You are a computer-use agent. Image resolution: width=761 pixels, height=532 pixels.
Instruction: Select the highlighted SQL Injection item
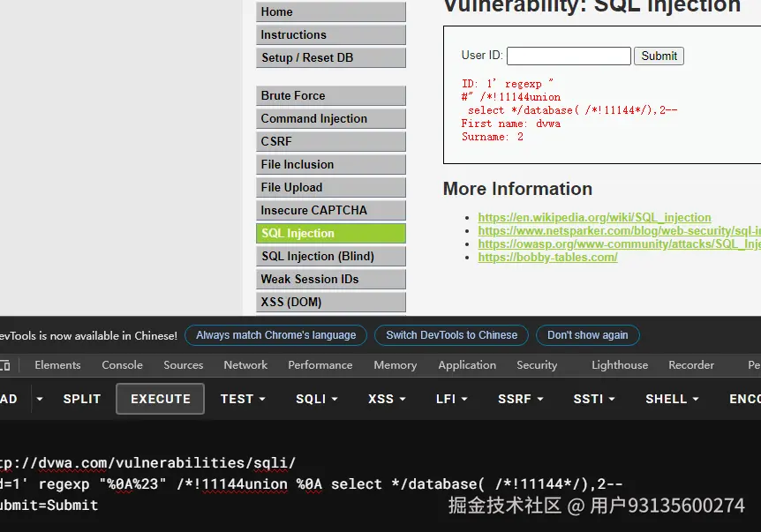[x=330, y=233]
